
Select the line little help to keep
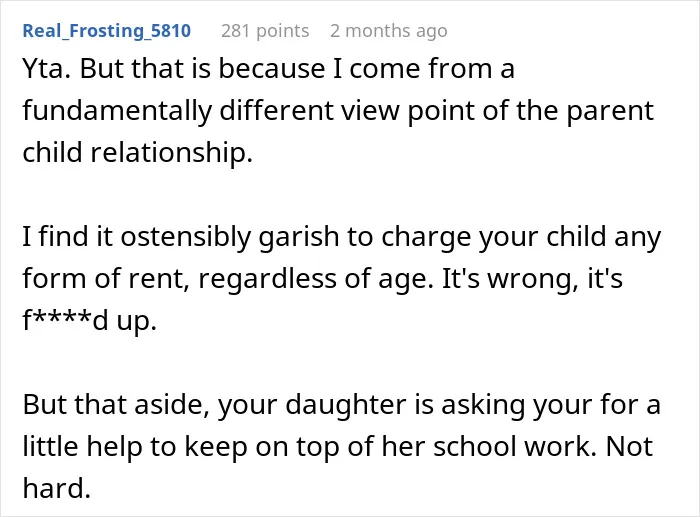[338, 446]
